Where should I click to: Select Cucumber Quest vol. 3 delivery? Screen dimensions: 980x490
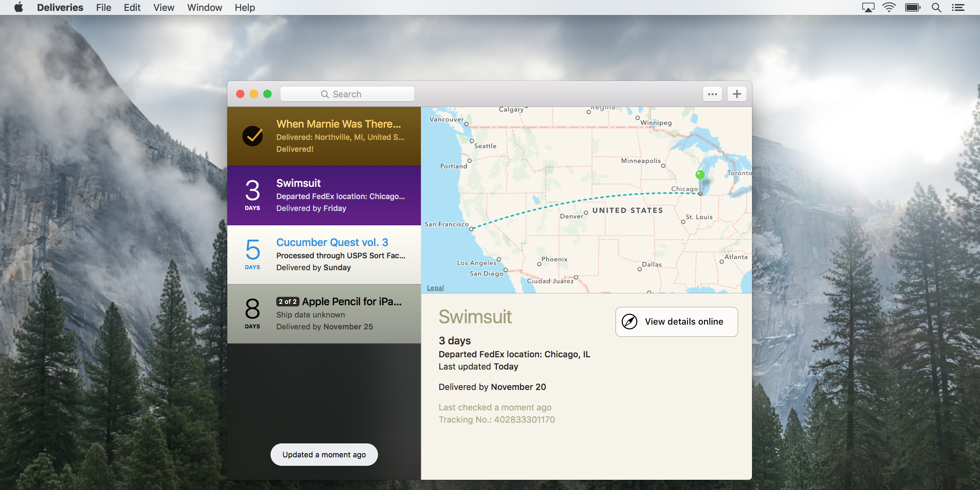[324, 255]
